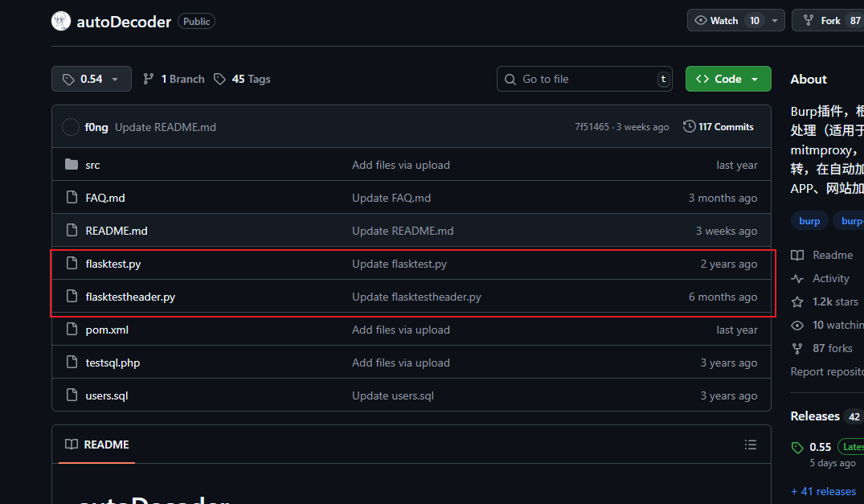Click the f0ng committer avatar circle
The height and width of the screenshot is (504, 864).
coord(71,127)
